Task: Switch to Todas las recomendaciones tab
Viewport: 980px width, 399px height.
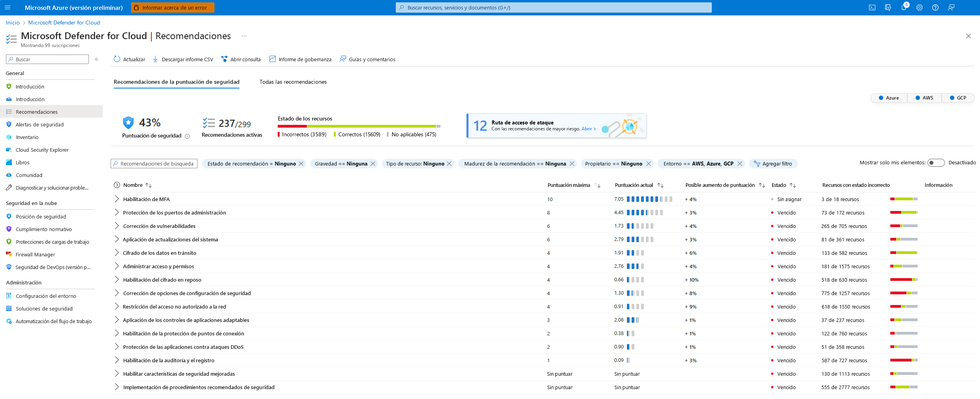Action: (293, 82)
